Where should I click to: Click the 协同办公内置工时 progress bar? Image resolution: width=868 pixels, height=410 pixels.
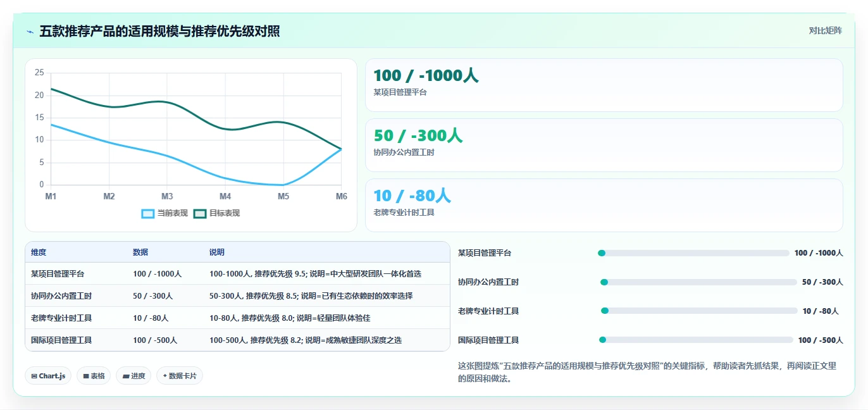[x=698, y=282]
